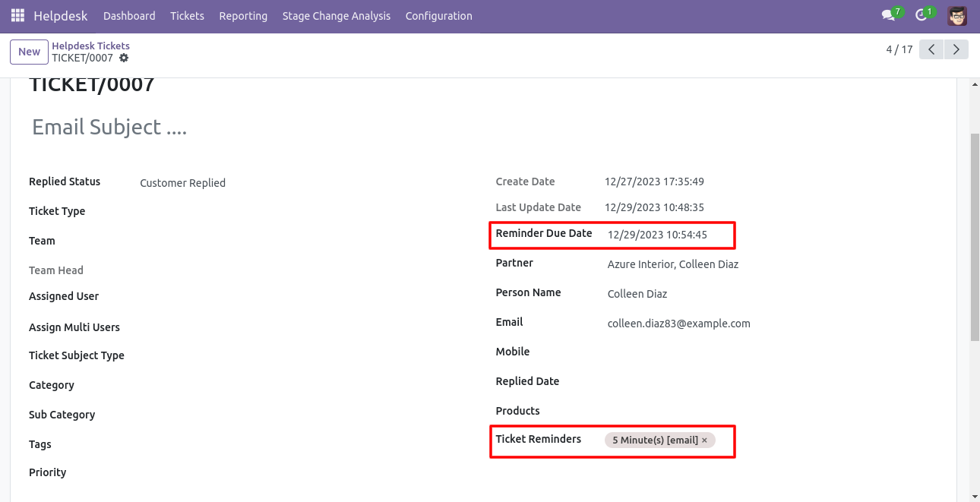Go back to Helpdesk Tickets breadcrumb
The height and width of the screenshot is (502, 980).
pyautogui.click(x=90, y=46)
